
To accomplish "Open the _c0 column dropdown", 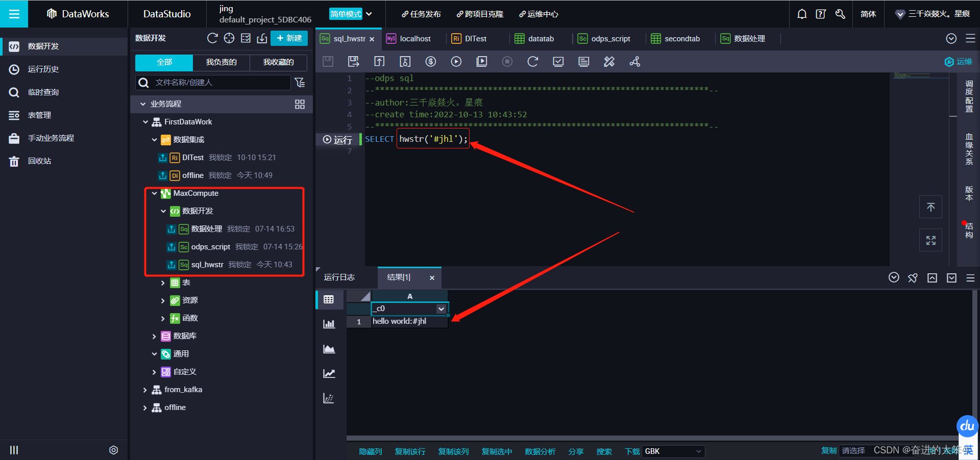I will coord(441,309).
